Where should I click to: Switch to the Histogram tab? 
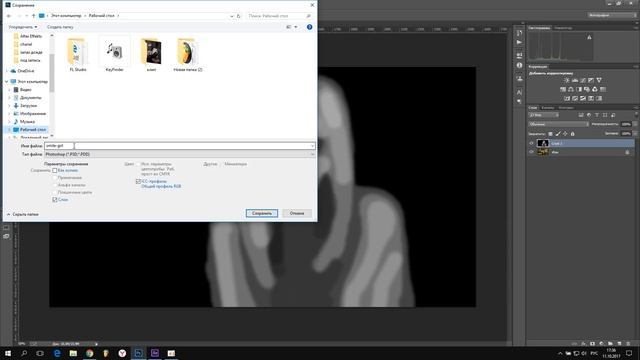tap(540, 28)
